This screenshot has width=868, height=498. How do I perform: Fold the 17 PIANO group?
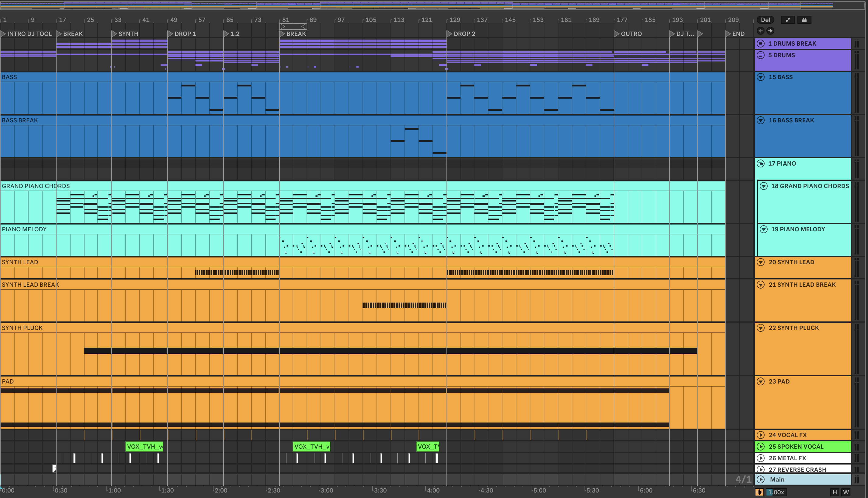[x=760, y=163]
